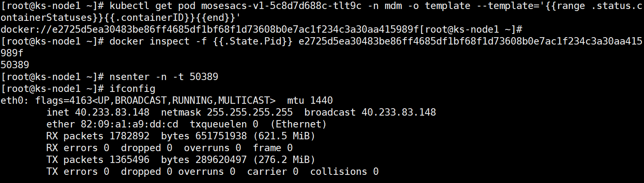644x183 pixels.
Task: Click the docker:// prefix in the output
Action: tap(20, 30)
